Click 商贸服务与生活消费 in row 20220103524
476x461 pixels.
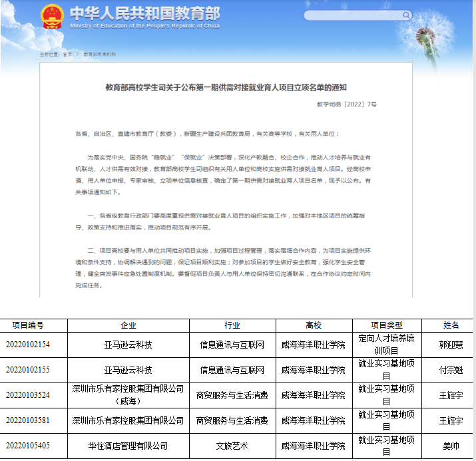tap(232, 395)
